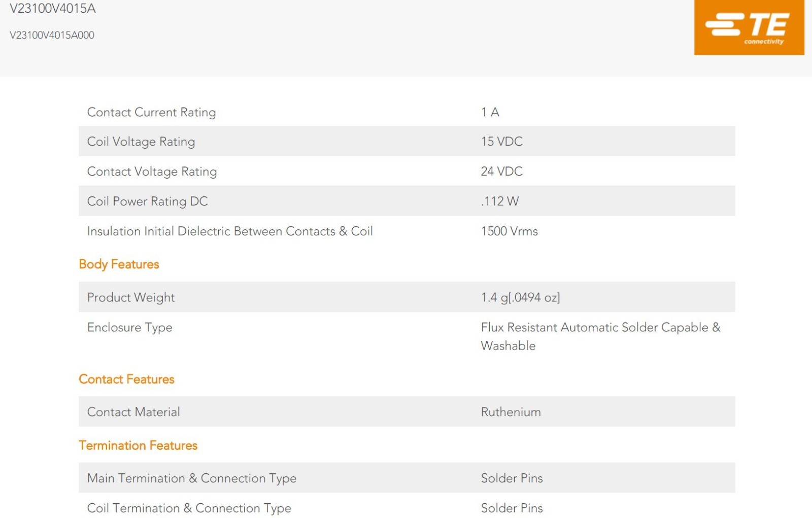Click the .112 W power value

pos(500,201)
